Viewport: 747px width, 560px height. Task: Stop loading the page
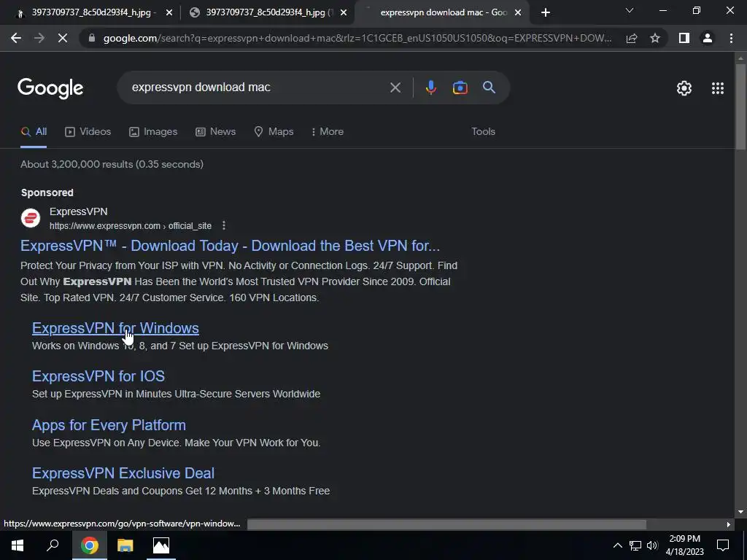pyautogui.click(x=63, y=38)
